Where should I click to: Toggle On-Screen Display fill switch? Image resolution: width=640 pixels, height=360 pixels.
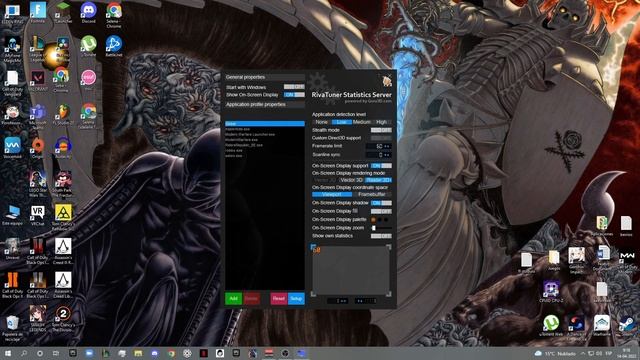tap(381, 211)
